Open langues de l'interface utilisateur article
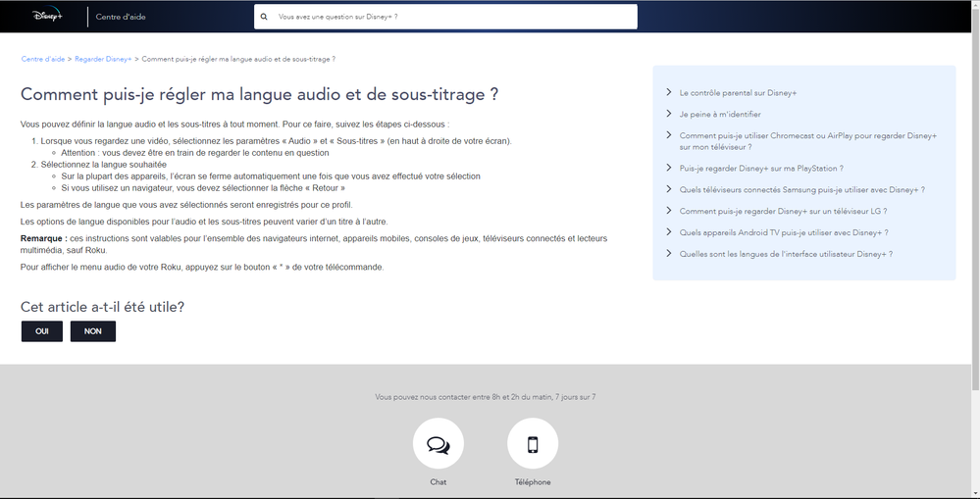Screen dimensions: 980x499 (x=786, y=254)
